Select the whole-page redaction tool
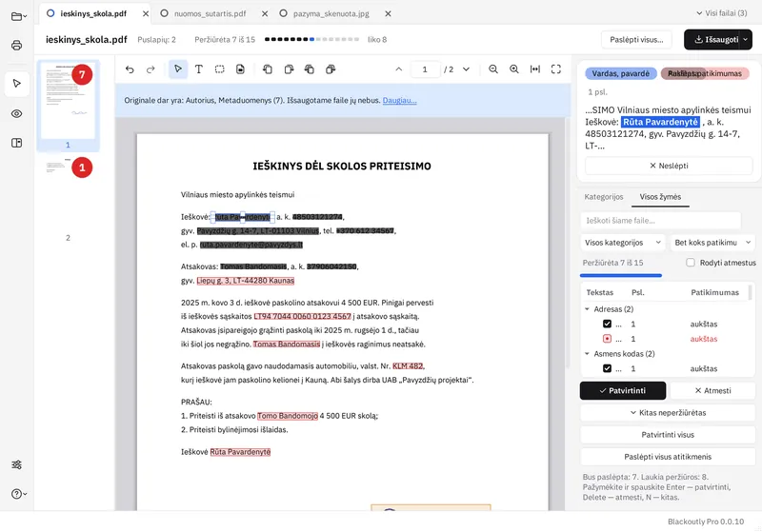Screen dimensions: 762x532 pyautogui.click(x=241, y=69)
